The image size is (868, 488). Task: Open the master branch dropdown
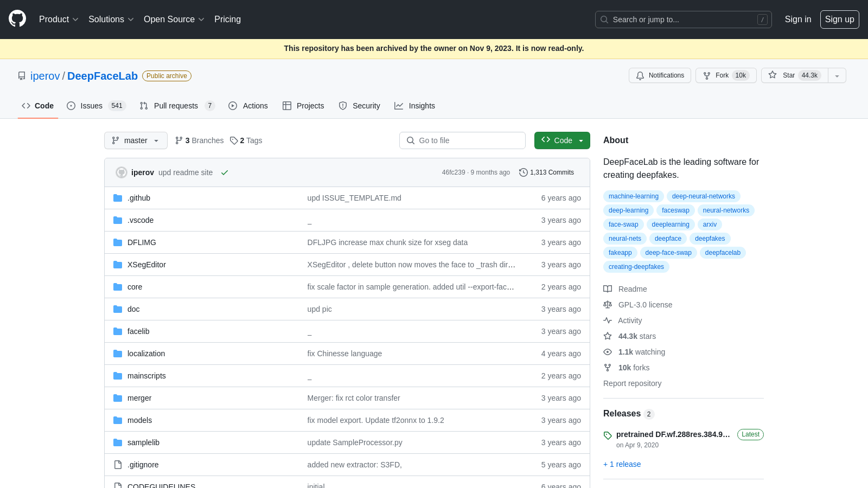click(136, 140)
